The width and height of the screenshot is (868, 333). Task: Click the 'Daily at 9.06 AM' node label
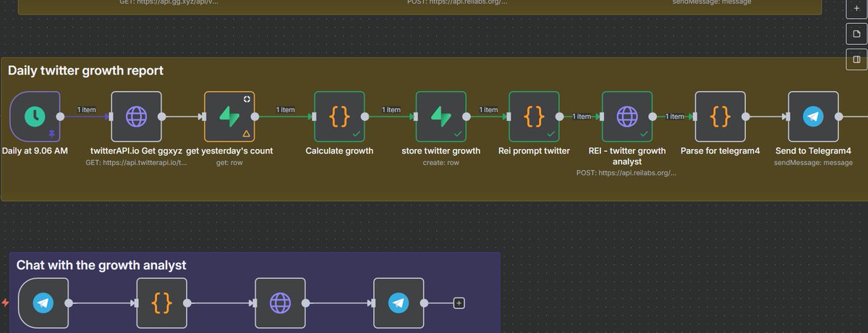click(35, 151)
